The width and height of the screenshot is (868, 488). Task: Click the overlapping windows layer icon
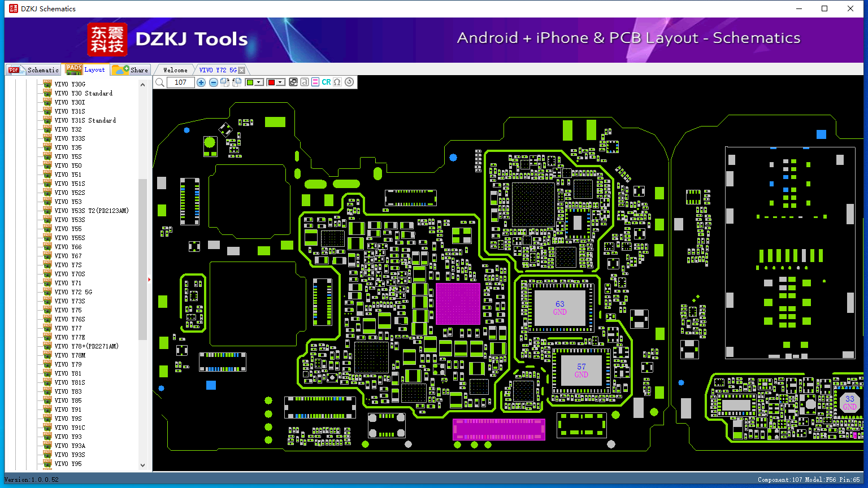coord(293,82)
